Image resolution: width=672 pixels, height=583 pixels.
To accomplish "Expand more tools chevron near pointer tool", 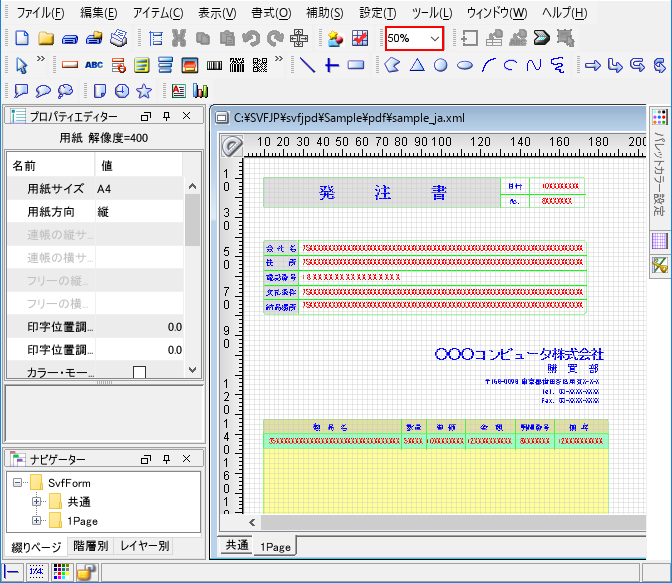I will 40,58.
